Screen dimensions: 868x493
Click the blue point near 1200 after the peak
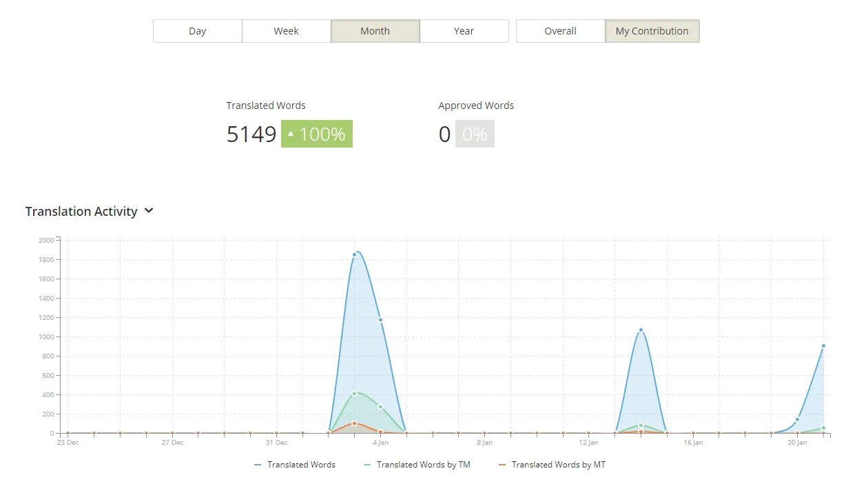(x=380, y=320)
